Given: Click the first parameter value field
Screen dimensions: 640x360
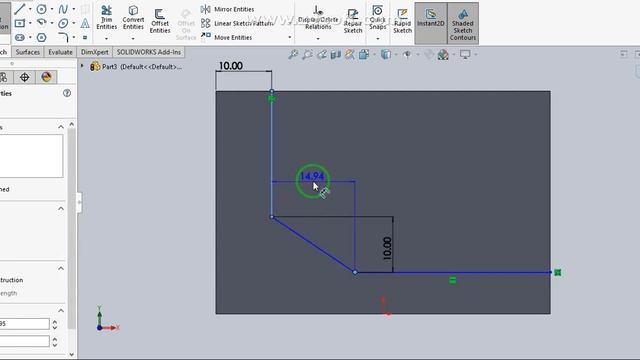Looking at the screenshot, I should [24, 324].
